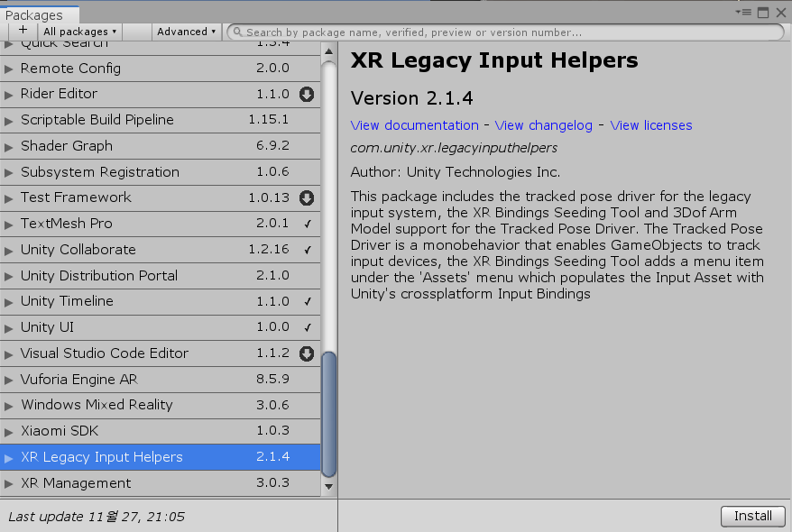
Task: Expand Subsystem Registration arrow
Action: (x=9, y=173)
